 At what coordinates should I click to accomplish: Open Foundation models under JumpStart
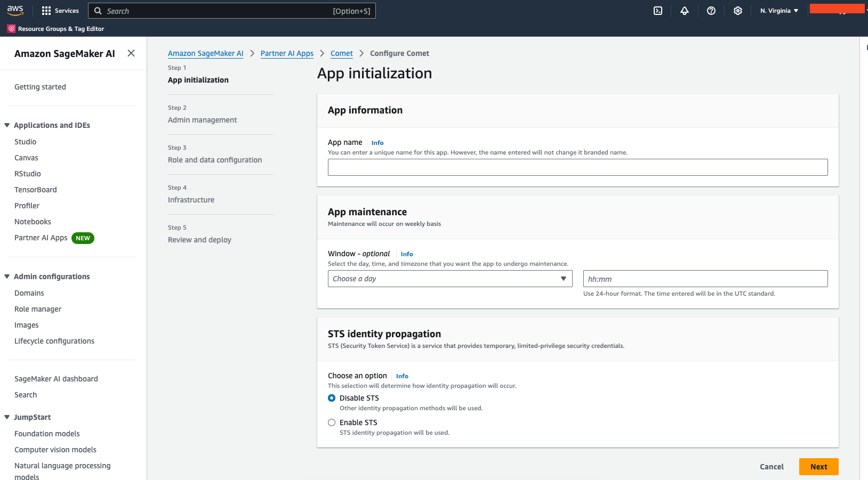pos(47,434)
